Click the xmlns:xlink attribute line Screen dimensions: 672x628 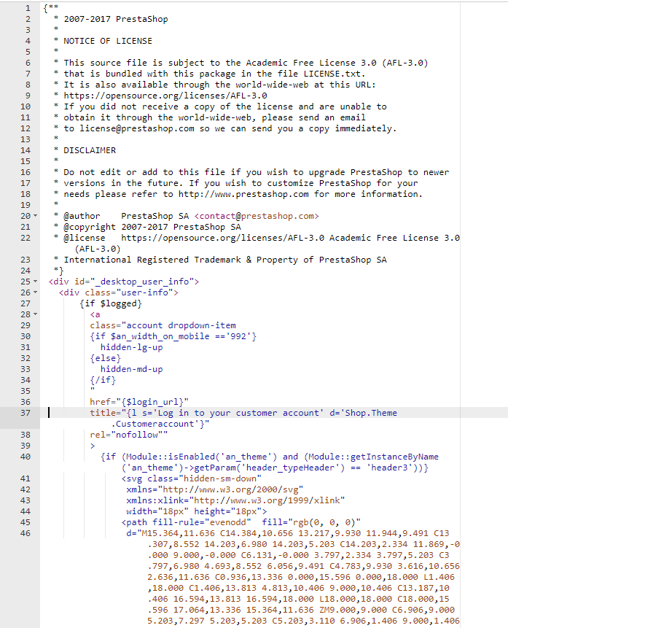tap(235, 500)
